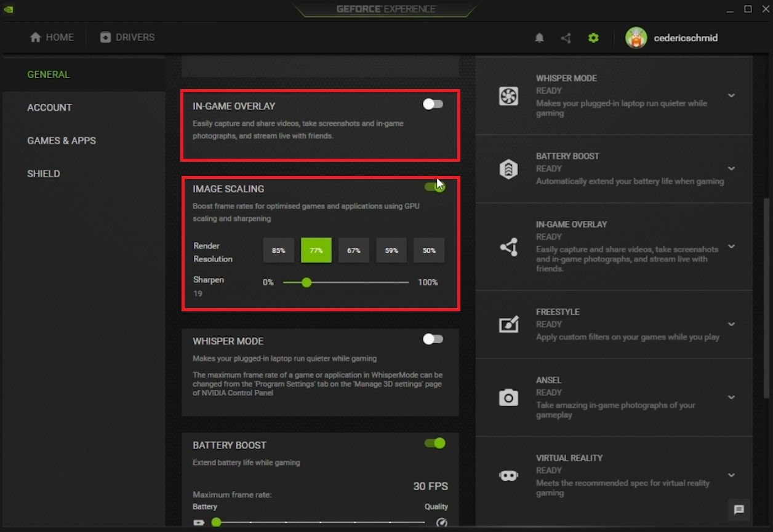This screenshot has width=773, height=532.
Task: Click the user avatar picture
Action: [x=636, y=38]
